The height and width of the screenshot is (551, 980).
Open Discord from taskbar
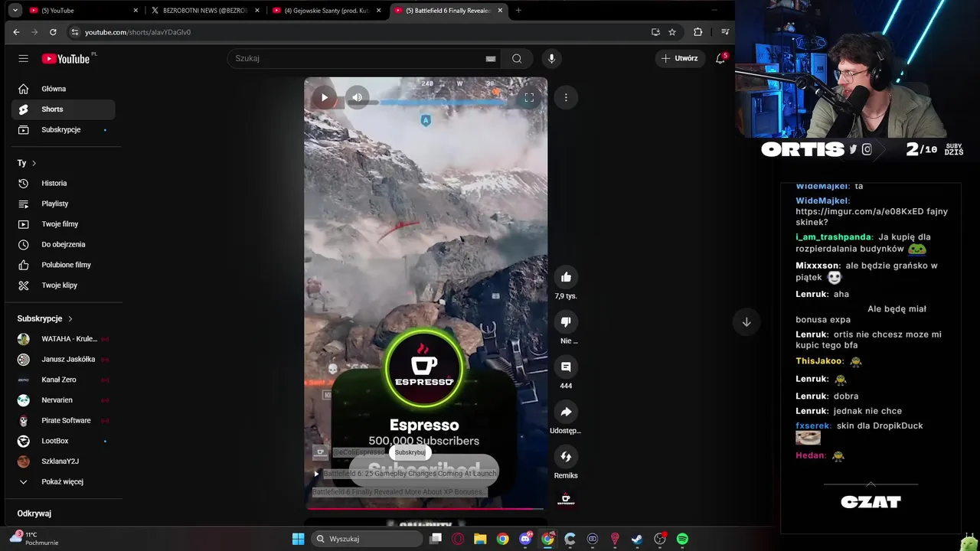(x=525, y=539)
